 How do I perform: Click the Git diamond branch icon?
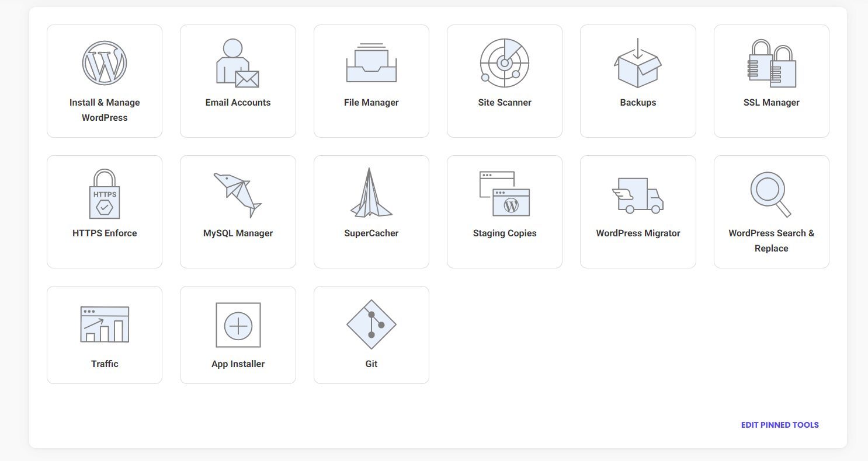click(371, 324)
